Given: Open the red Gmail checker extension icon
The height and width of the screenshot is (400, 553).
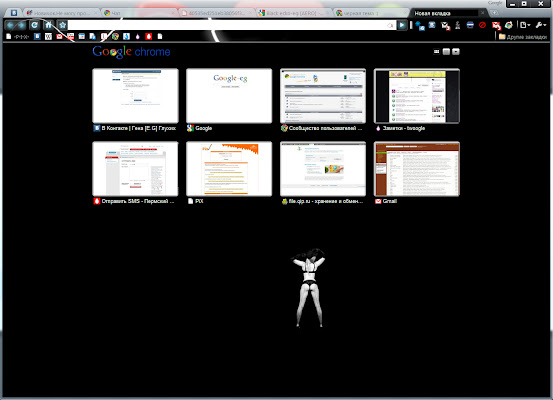Looking at the screenshot, I should pos(496,25).
